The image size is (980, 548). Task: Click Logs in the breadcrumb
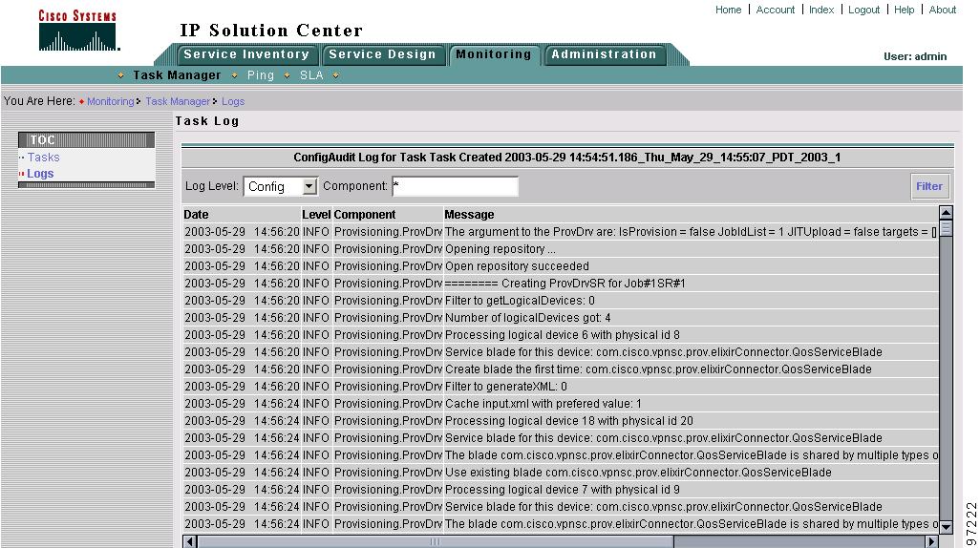tap(232, 101)
